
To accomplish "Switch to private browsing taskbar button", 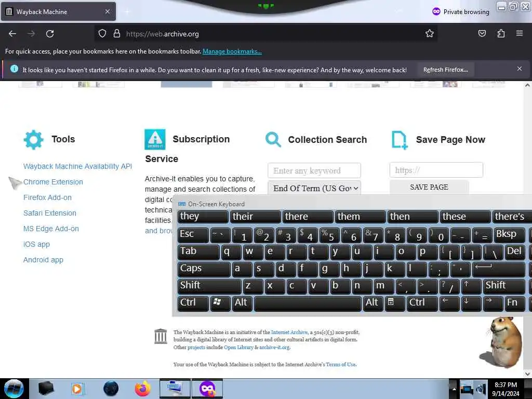I will [207, 389].
